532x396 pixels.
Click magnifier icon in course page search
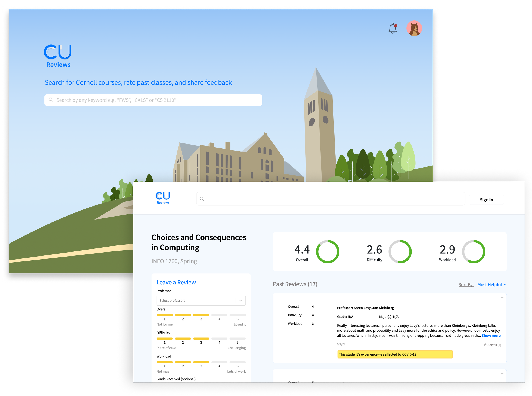point(202,199)
